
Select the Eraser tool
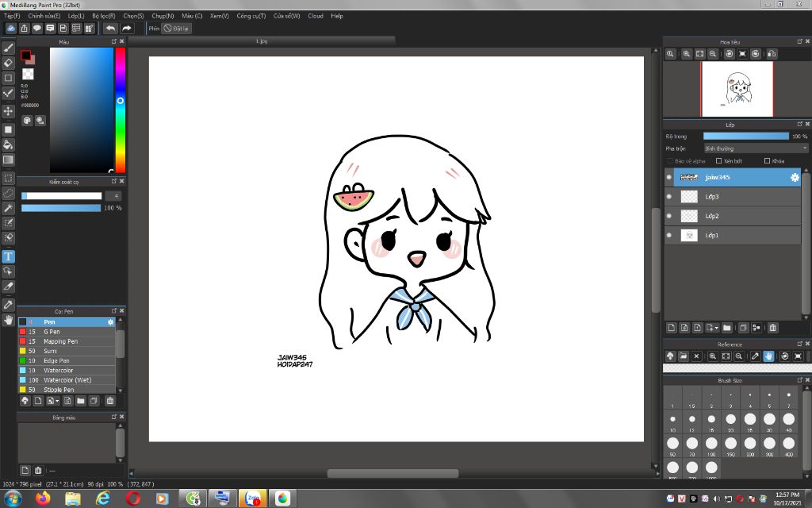click(8, 63)
